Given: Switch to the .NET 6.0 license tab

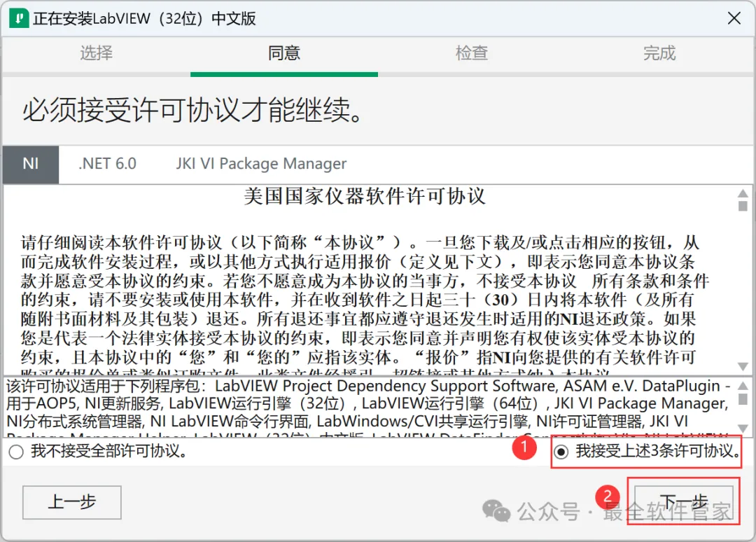Looking at the screenshot, I should 108,164.
